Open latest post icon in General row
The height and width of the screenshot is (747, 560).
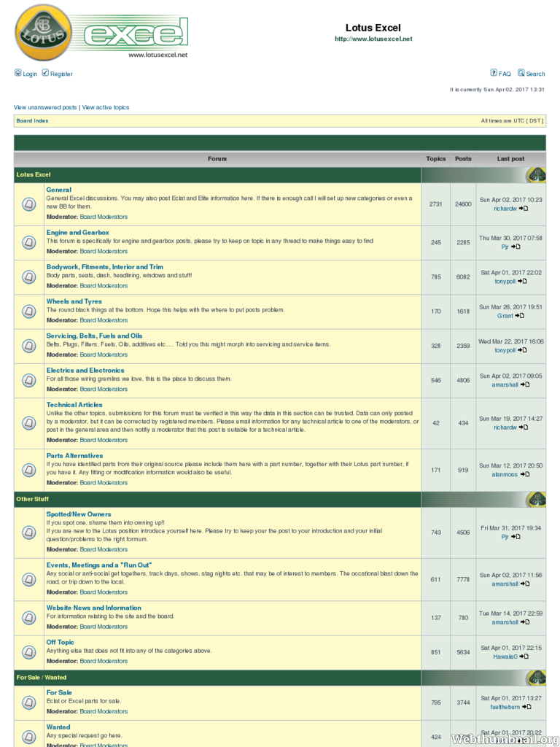point(524,209)
